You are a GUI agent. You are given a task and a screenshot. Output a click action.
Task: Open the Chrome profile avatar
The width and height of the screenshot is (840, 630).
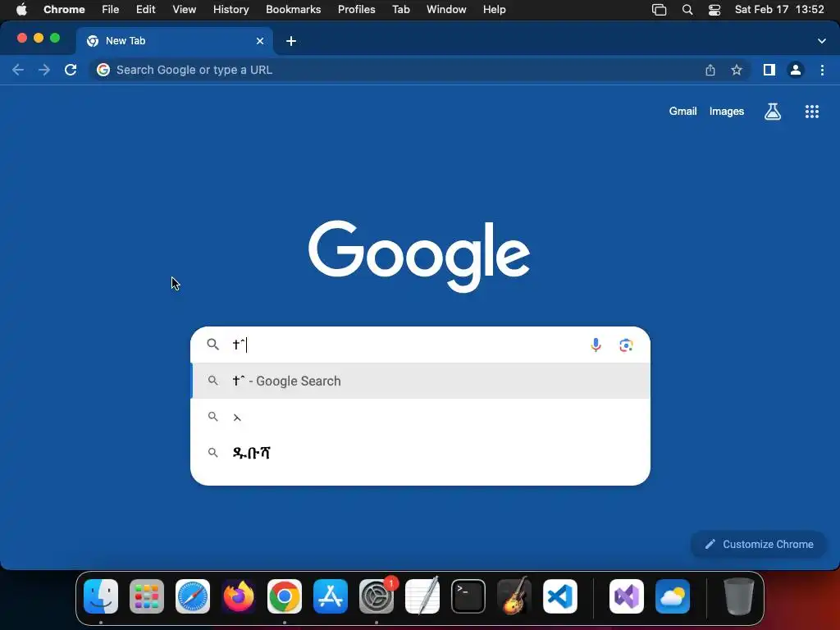coord(796,70)
